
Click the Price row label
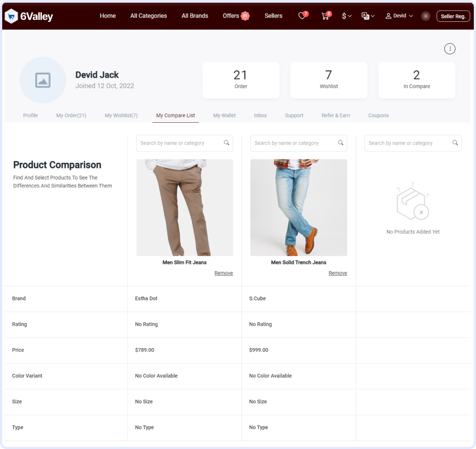pyautogui.click(x=18, y=350)
